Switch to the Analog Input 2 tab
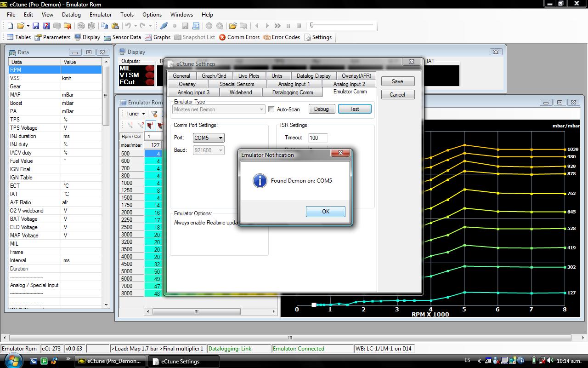 click(349, 84)
